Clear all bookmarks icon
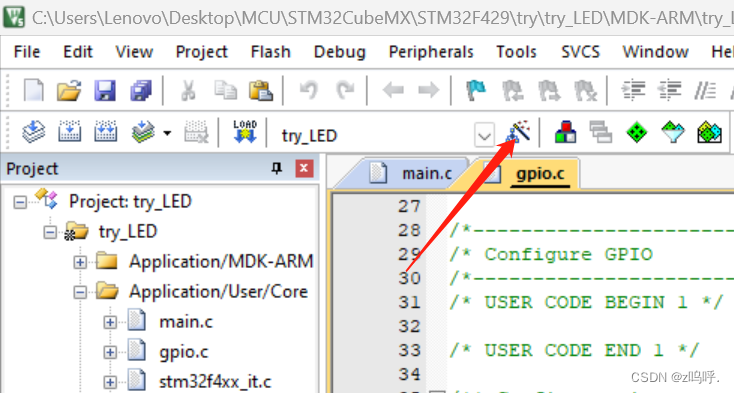Screen dimensions: 734x393 585,90
